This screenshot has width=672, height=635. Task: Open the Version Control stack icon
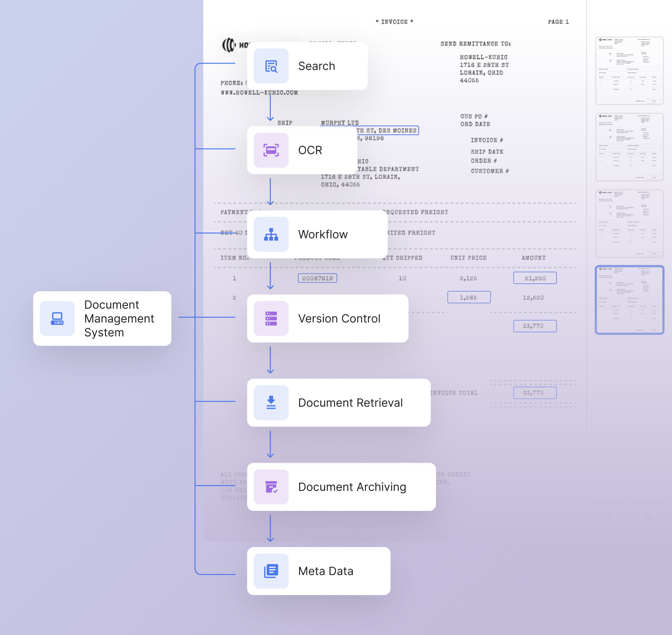pos(271,319)
